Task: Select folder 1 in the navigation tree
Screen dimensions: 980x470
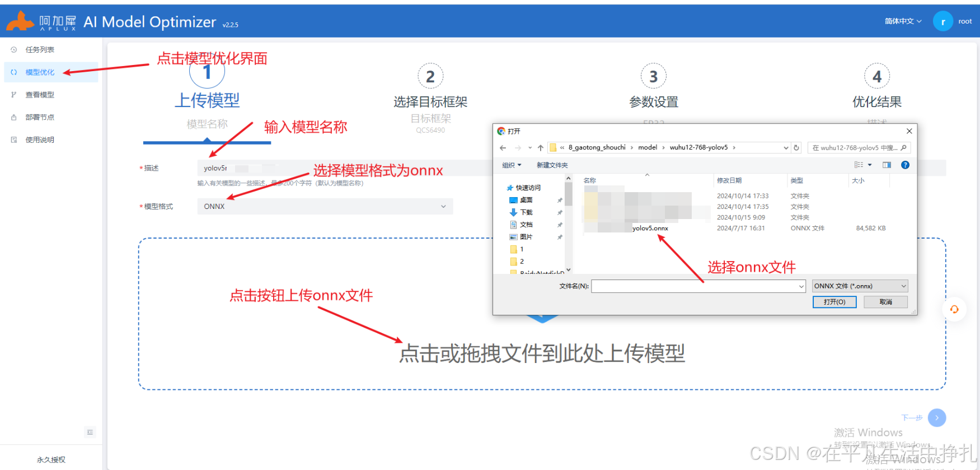Action: pyautogui.click(x=517, y=249)
